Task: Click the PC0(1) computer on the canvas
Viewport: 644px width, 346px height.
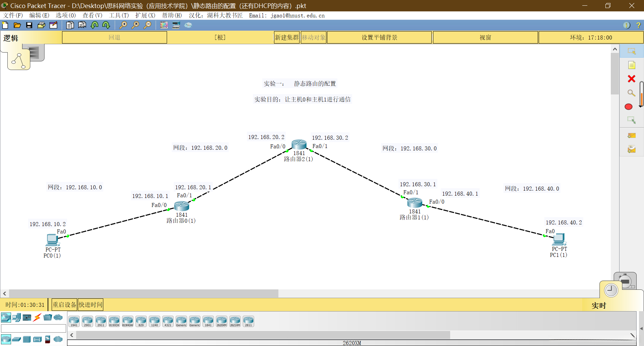Action: point(52,240)
